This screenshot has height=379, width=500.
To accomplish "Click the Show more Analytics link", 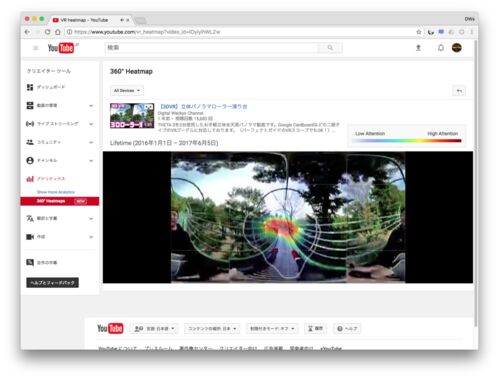I will (x=56, y=192).
